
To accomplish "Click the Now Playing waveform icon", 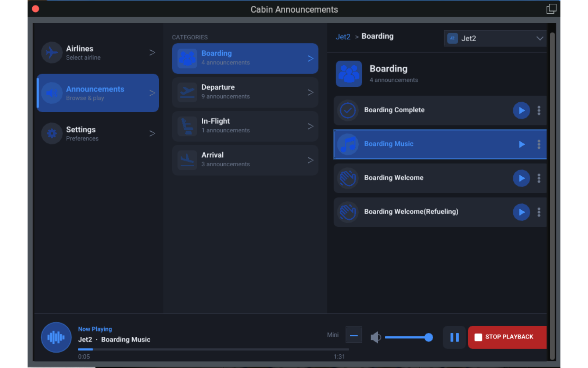I will [x=56, y=337].
